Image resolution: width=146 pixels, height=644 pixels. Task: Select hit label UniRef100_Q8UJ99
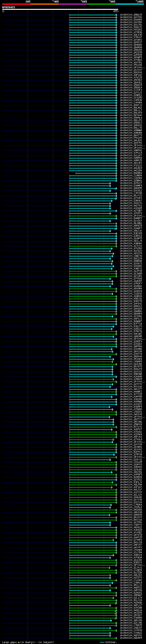point(131,620)
